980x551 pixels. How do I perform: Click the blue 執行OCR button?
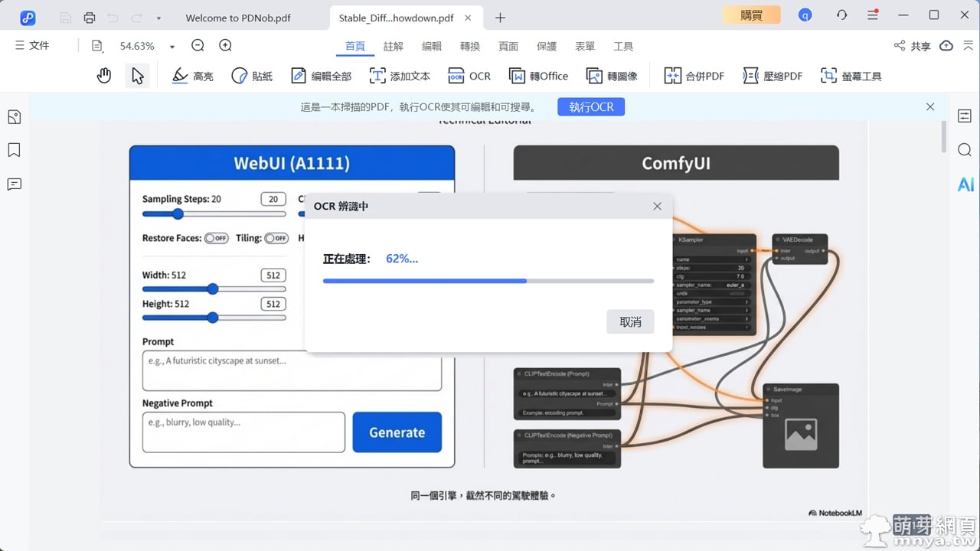coord(591,107)
